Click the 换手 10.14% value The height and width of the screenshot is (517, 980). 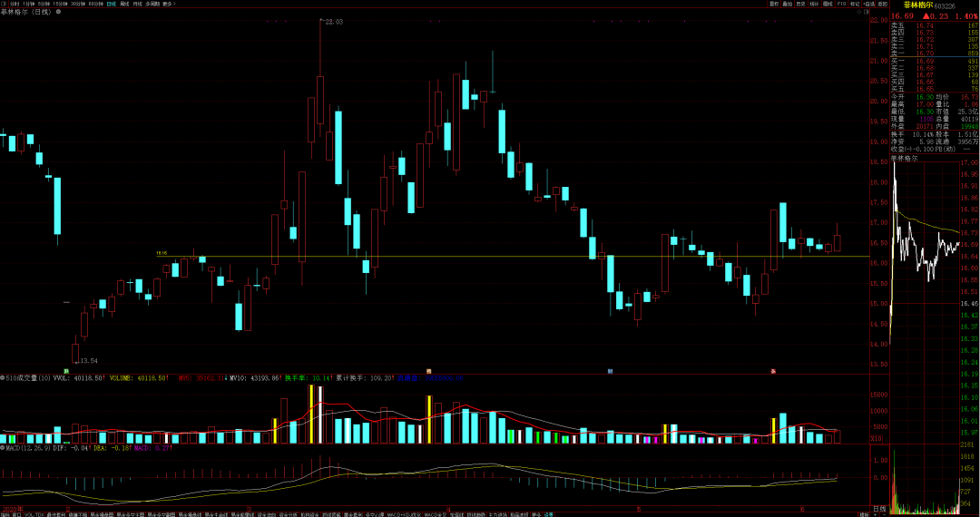tap(923, 134)
